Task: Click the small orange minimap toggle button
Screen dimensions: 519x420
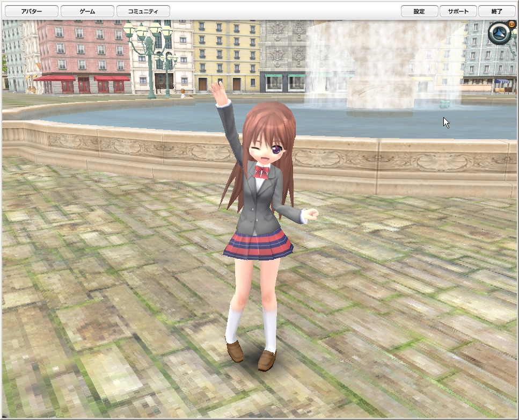Action: pos(511,24)
